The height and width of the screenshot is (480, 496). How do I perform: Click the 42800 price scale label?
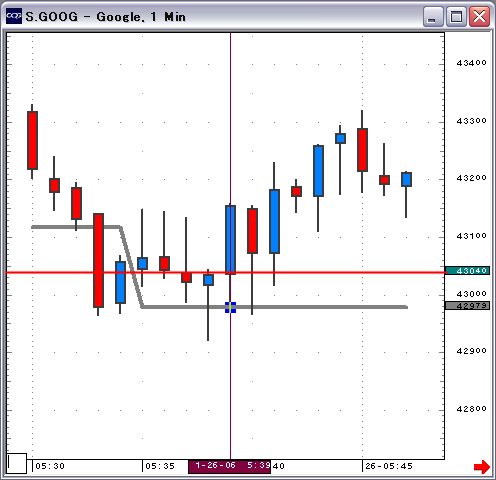pos(471,409)
